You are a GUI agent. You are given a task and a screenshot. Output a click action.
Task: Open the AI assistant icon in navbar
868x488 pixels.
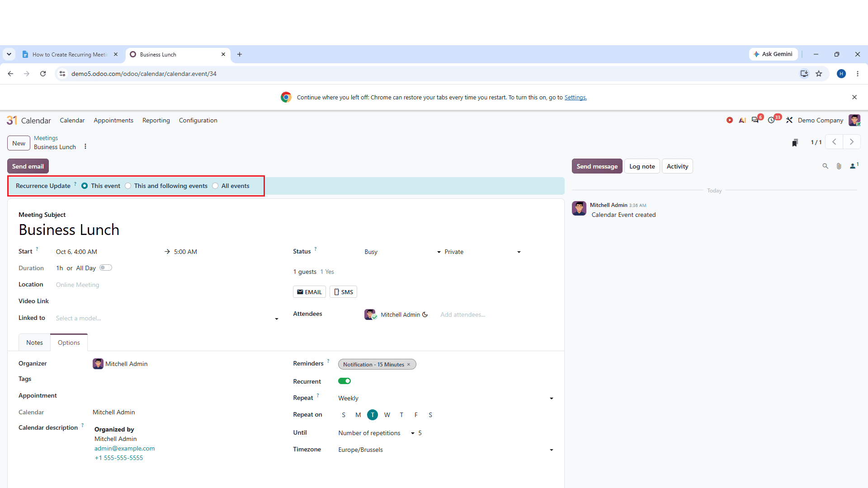coord(742,120)
